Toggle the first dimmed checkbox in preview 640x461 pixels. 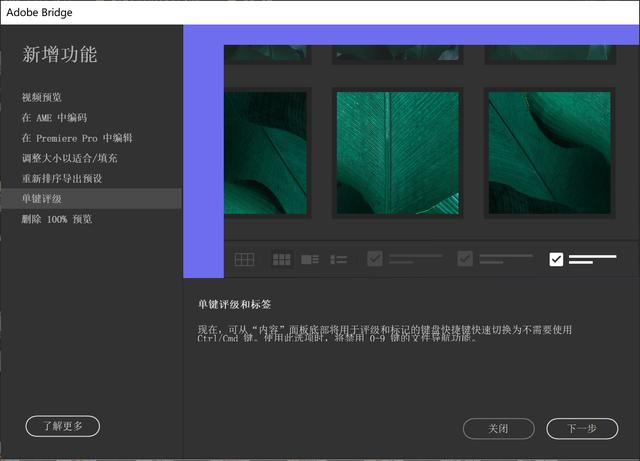coord(375,258)
